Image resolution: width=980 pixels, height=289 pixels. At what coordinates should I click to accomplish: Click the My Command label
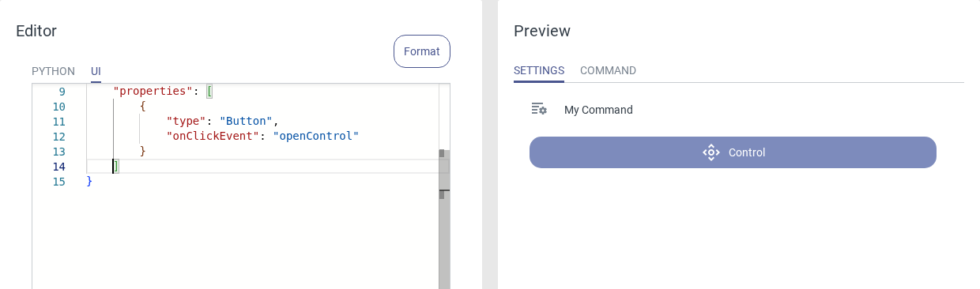(598, 110)
